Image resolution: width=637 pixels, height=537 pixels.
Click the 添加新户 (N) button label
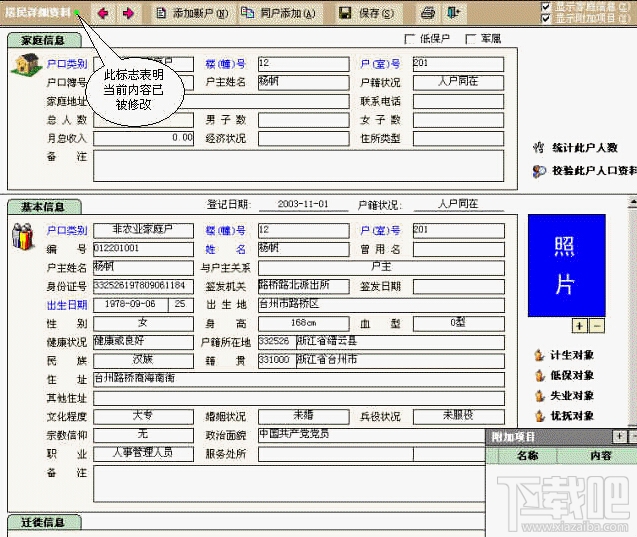[201, 13]
